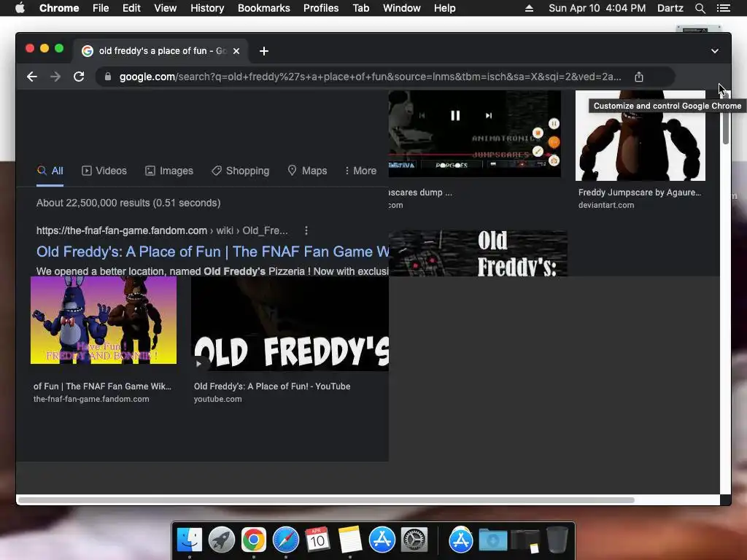The height and width of the screenshot is (560, 747).
Task: Open Google Chrome from the dock
Action: tap(253, 540)
